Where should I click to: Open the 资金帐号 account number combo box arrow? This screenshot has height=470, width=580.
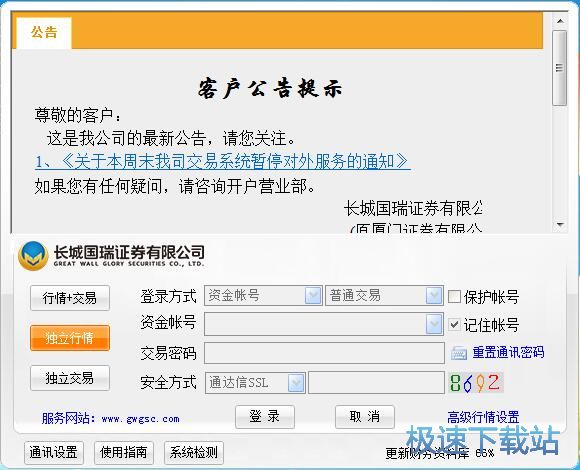tap(434, 324)
